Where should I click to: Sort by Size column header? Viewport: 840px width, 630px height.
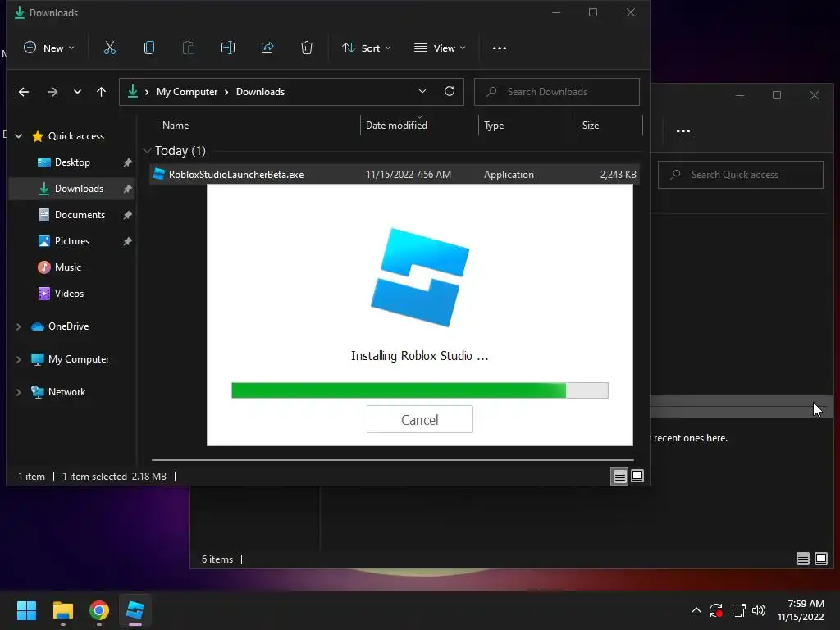tap(591, 126)
